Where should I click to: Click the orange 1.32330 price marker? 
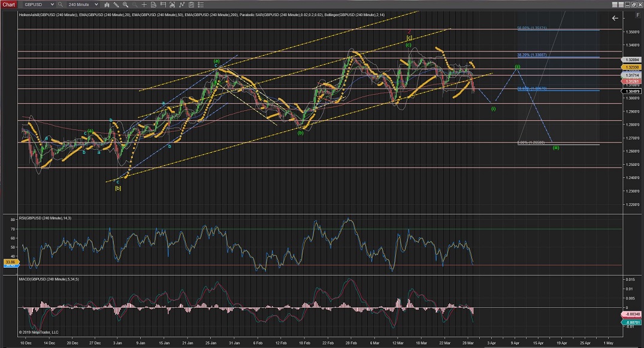(633, 67)
